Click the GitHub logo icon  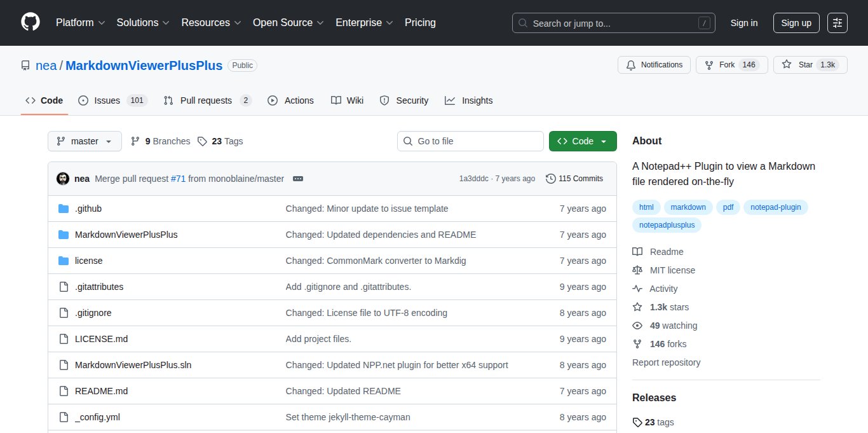tap(30, 22)
